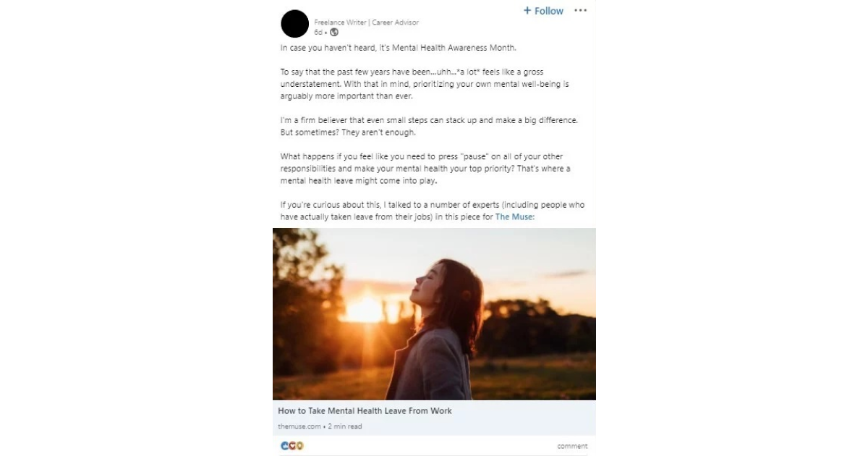Click the '2 min read' label
The height and width of the screenshot is (456, 868).
345,426
